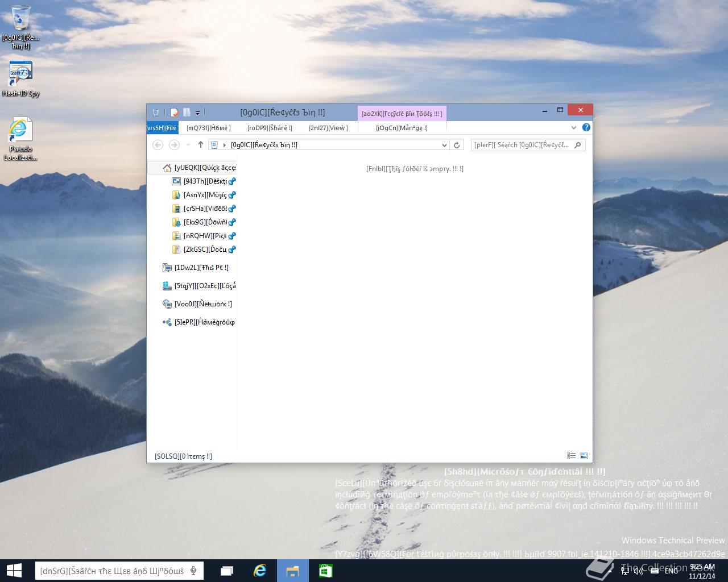728x582 pixels.
Task: Switch to large icons view in status bar
Action: point(584,456)
